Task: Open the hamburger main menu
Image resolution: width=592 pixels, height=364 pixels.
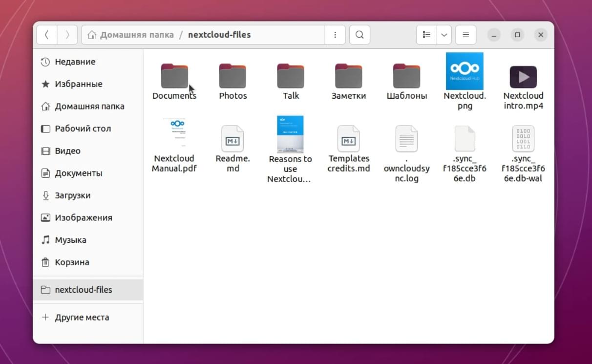Action: [466, 35]
